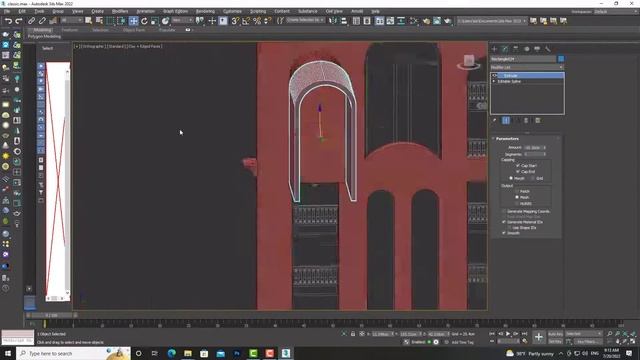Open Select by Name dialog icon
Viewport: 640px width, 360px height.
(99, 21)
